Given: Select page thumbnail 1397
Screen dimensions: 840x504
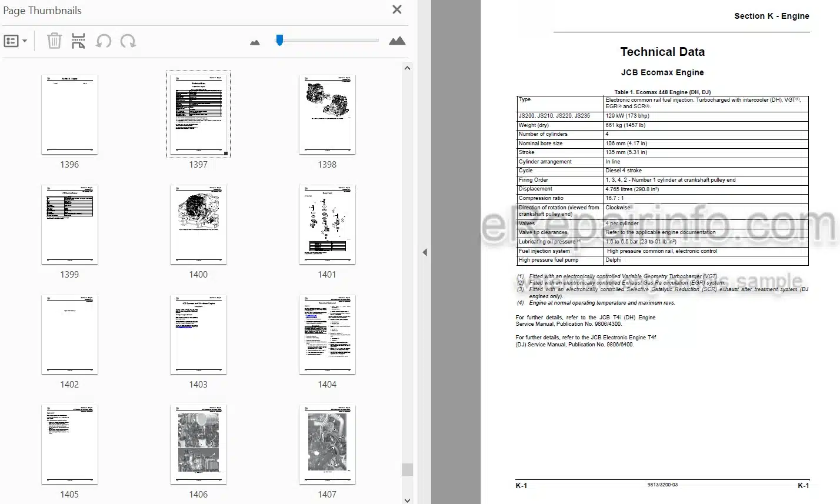Looking at the screenshot, I should [x=198, y=115].
